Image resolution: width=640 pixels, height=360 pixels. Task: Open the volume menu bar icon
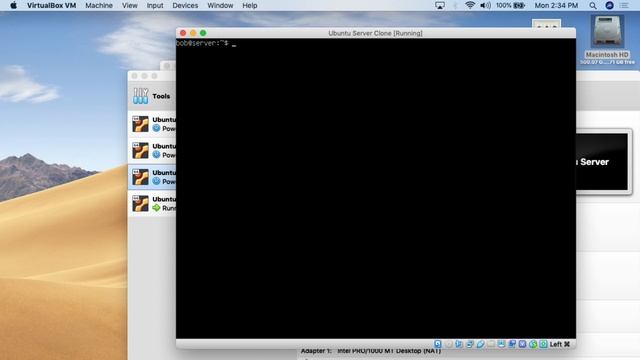point(485,5)
